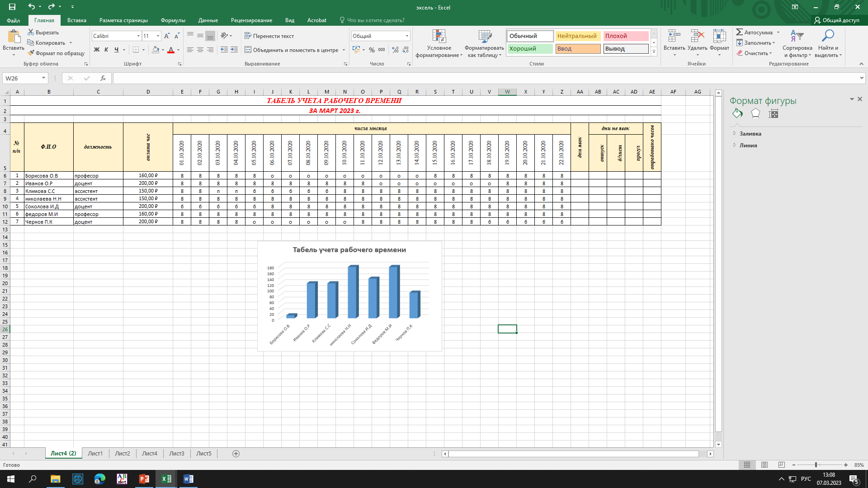Apply the Хороший cell style
This screenshot has width=868, height=488.
tap(529, 49)
